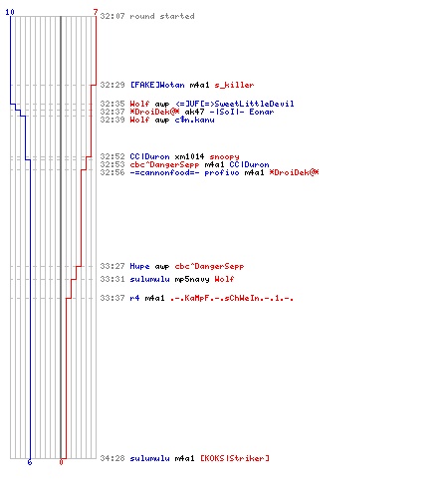448x498 pixels.
Task: Click killer name cbc^DangerSepp at 32:53
Action: pos(164,164)
